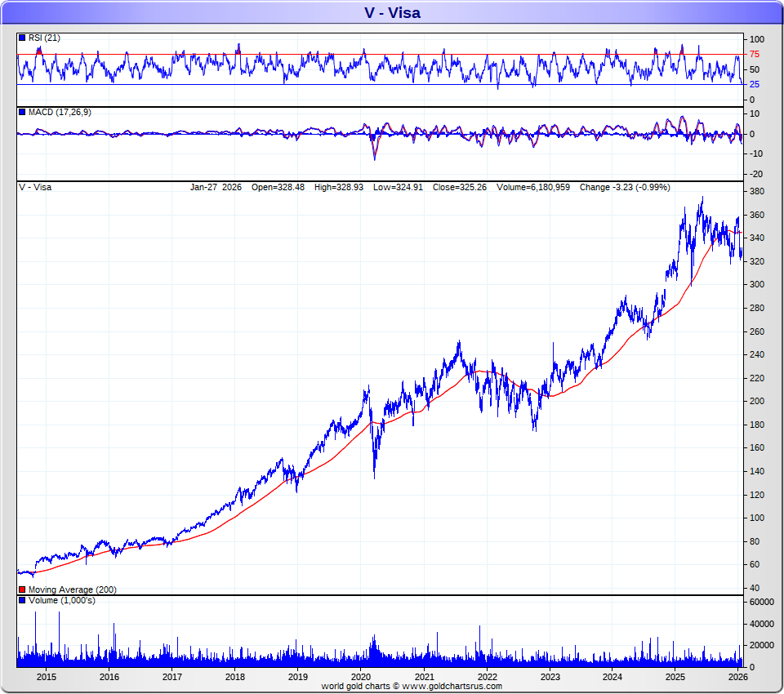The width and height of the screenshot is (784, 694).
Task: Click the 'Volume=6,180,959' value
Action: (533, 187)
